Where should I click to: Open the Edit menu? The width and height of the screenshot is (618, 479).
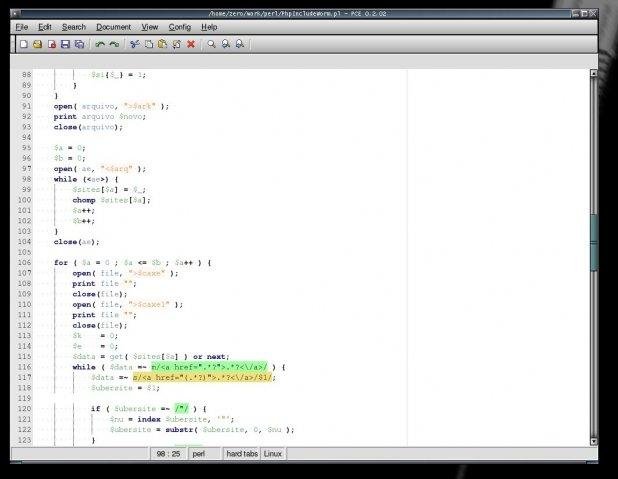click(45, 27)
